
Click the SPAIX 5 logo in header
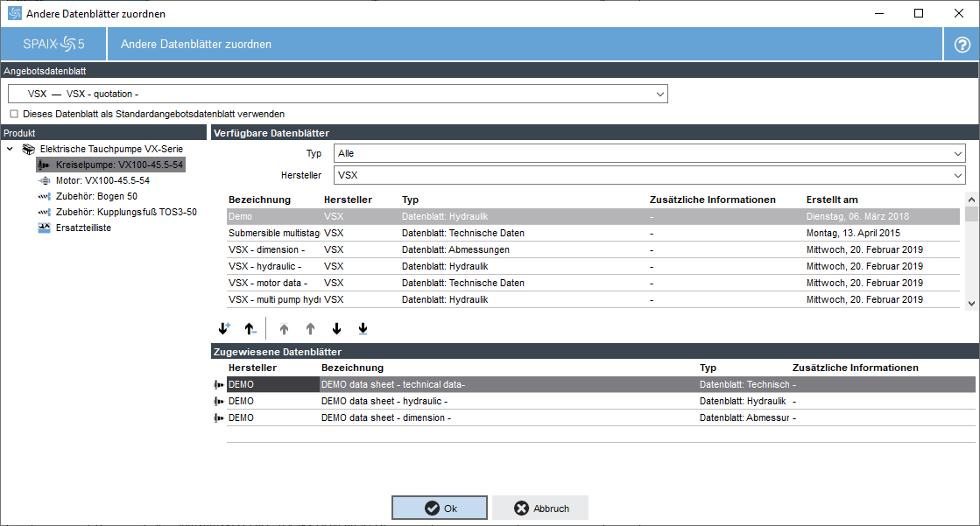click(53, 44)
